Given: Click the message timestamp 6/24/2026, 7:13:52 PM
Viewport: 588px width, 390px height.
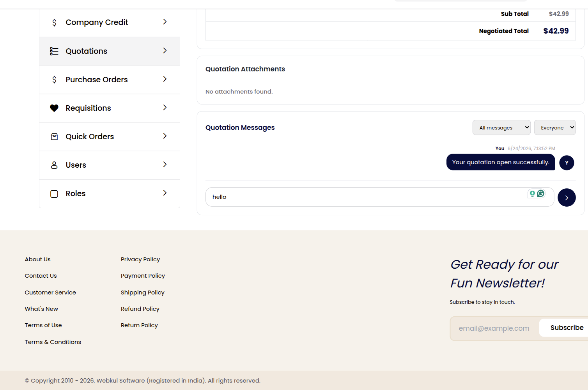Looking at the screenshot, I should click(x=531, y=149).
